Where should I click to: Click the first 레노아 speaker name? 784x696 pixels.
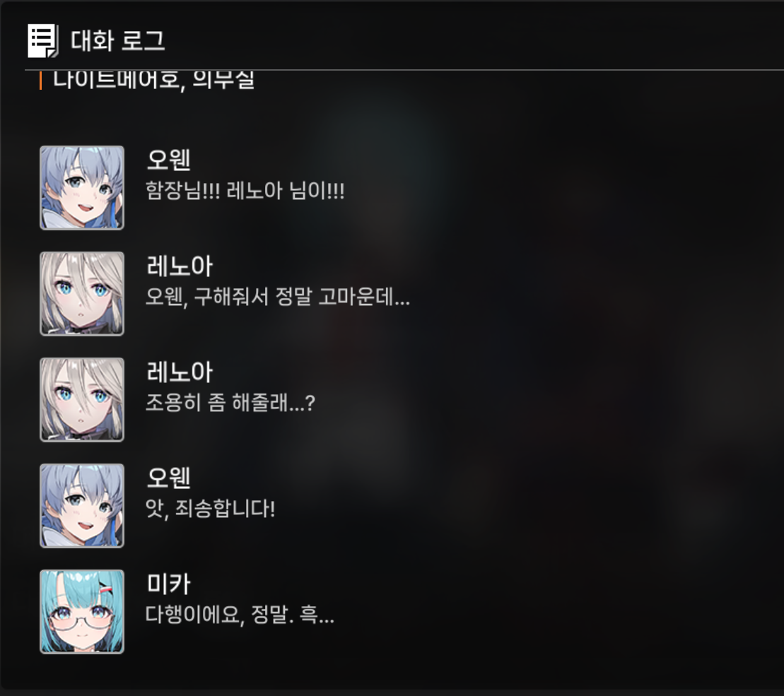[180, 266]
